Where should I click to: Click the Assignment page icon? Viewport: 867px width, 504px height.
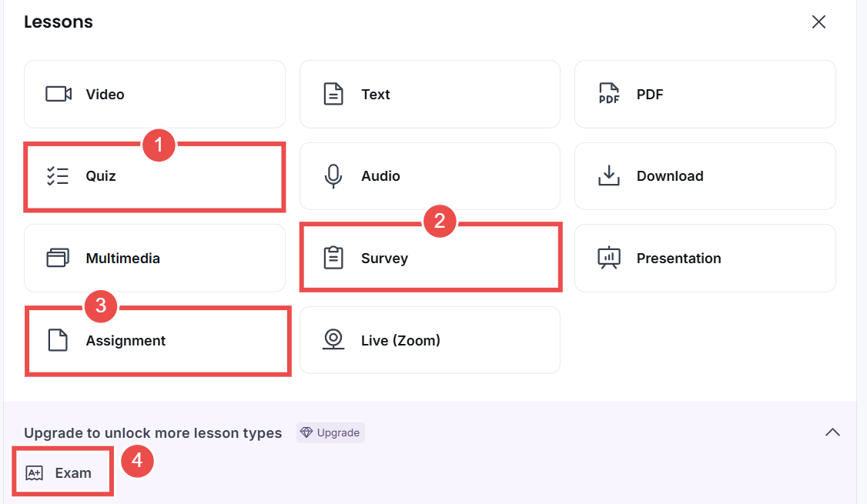click(x=58, y=340)
